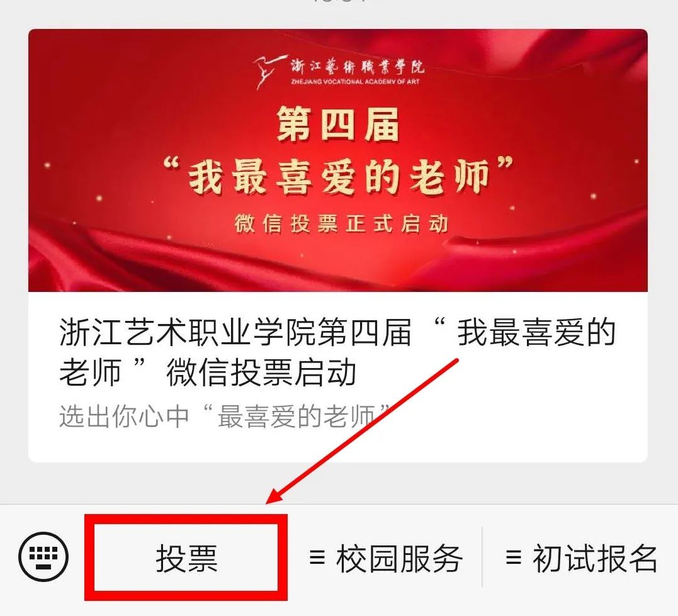Tap the second title line 微信投票启动
The height and width of the screenshot is (616, 678).
pyautogui.click(x=261, y=372)
